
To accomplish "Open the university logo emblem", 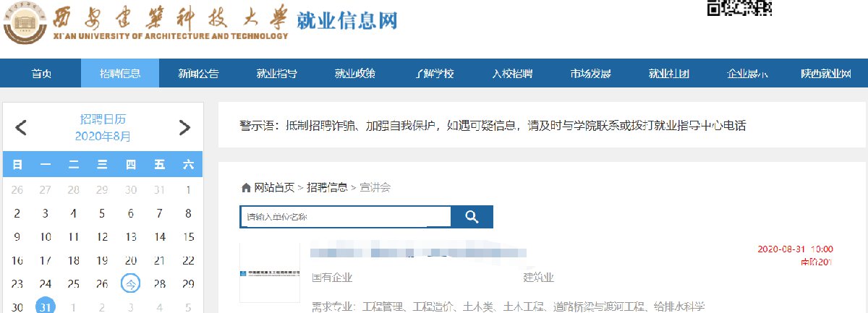I will (x=27, y=23).
